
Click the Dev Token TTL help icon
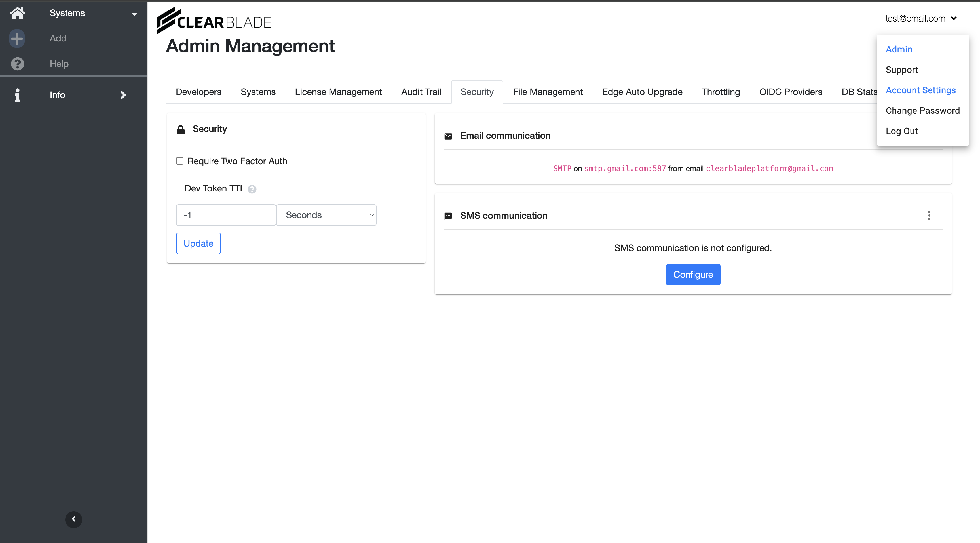point(252,189)
